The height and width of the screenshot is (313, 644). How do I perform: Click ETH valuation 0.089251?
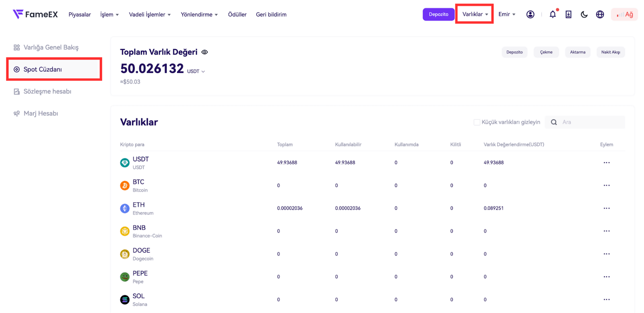click(493, 208)
